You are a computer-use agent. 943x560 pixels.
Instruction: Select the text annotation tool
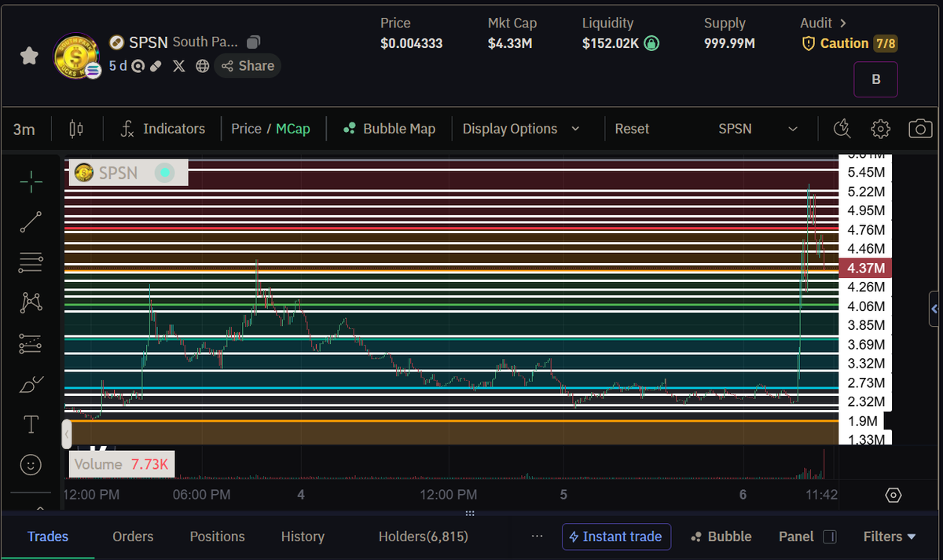tap(31, 425)
